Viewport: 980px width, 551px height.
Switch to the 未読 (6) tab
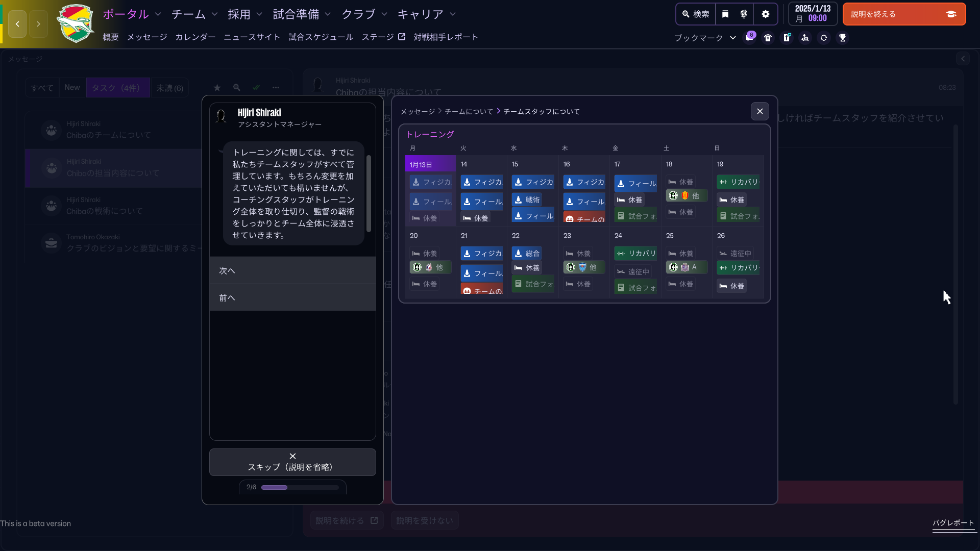click(x=170, y=88)
